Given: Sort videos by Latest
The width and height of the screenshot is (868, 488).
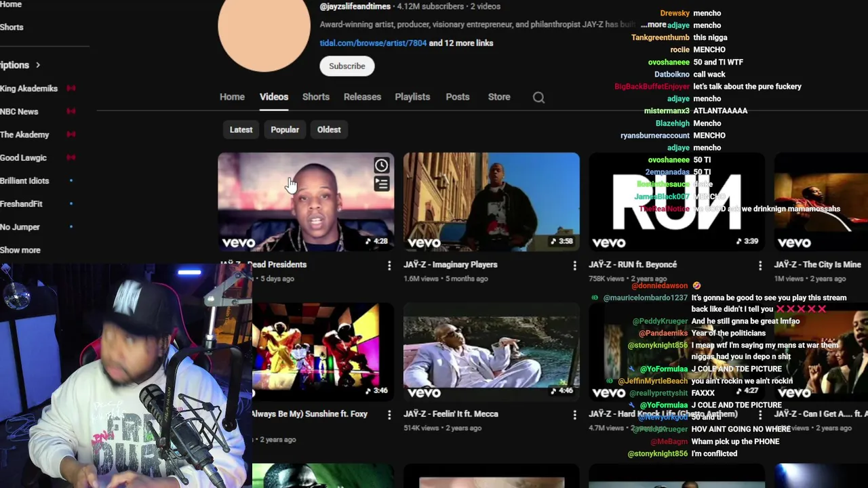Looking at the screenshot, I should pos(241,129).
